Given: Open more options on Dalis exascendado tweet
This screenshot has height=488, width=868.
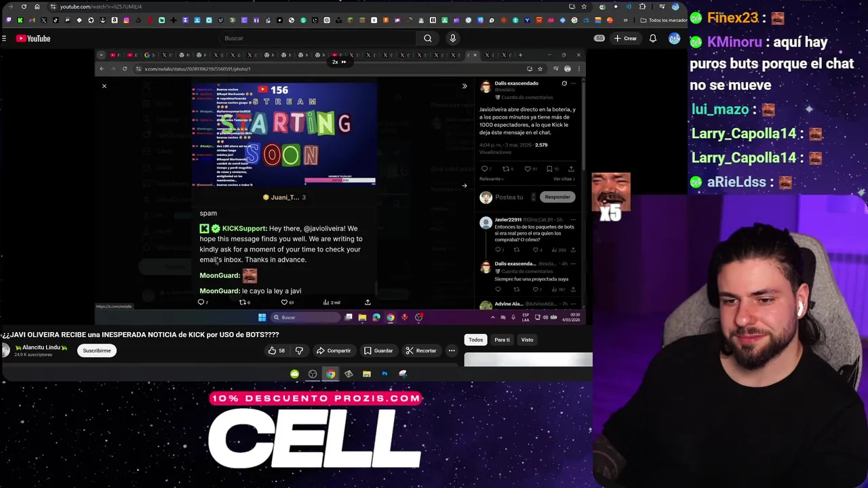Looking at the screenshot, I should (573, 83).
